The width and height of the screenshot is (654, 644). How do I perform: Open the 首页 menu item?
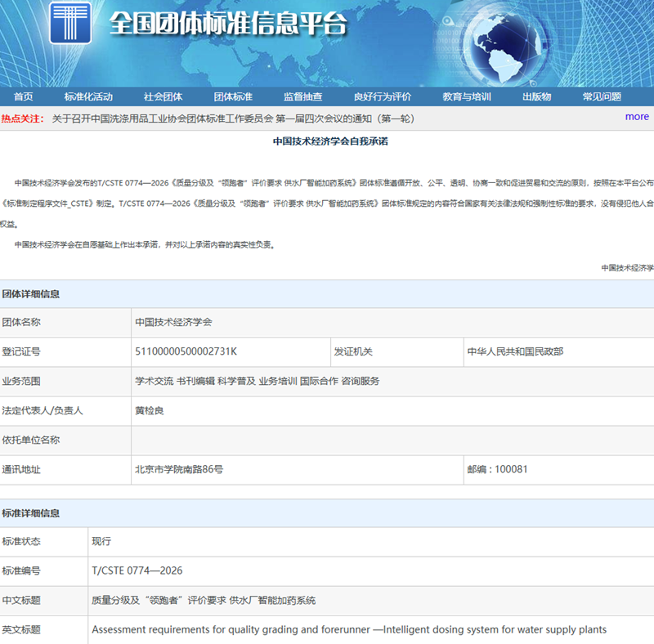coord(24,96)
